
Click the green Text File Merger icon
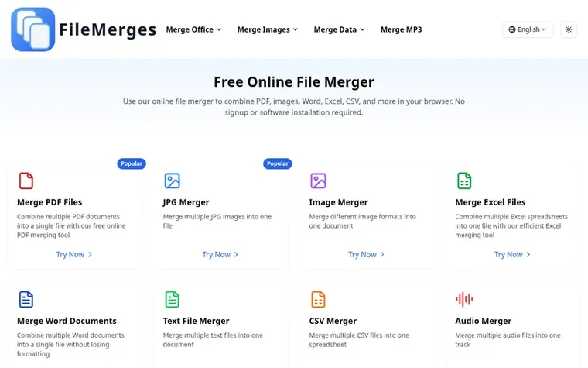172,299
